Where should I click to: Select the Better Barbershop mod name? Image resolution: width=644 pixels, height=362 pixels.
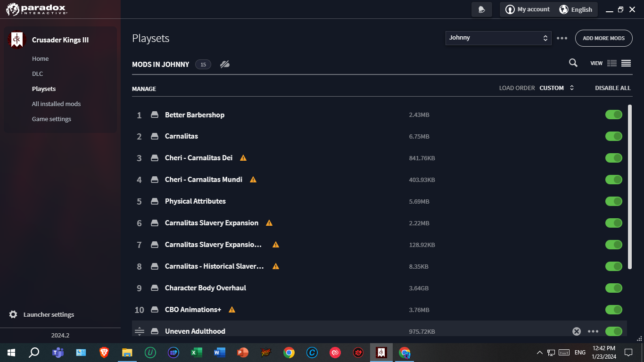[x=195, y=115]
